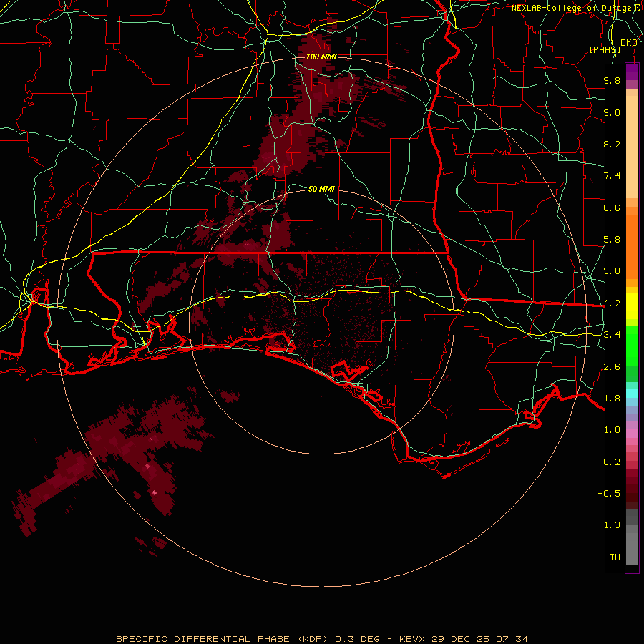Pick the yellow swatch beside the 4.2 value
Image resolution: width=644 pixels, height=644 pixels.
coord(632,303)
